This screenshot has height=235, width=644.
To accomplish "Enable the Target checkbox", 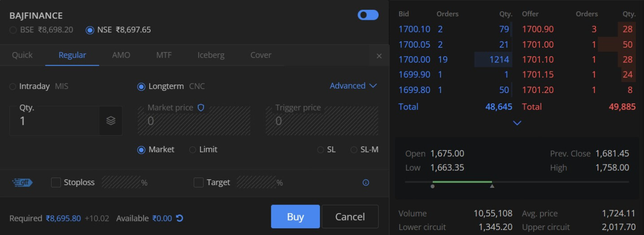I will pos(199,182).
